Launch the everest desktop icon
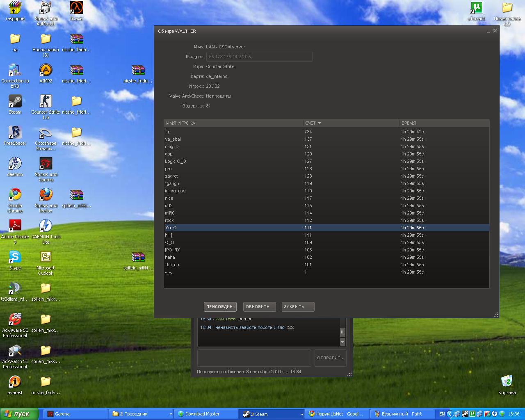 point(15,385)
